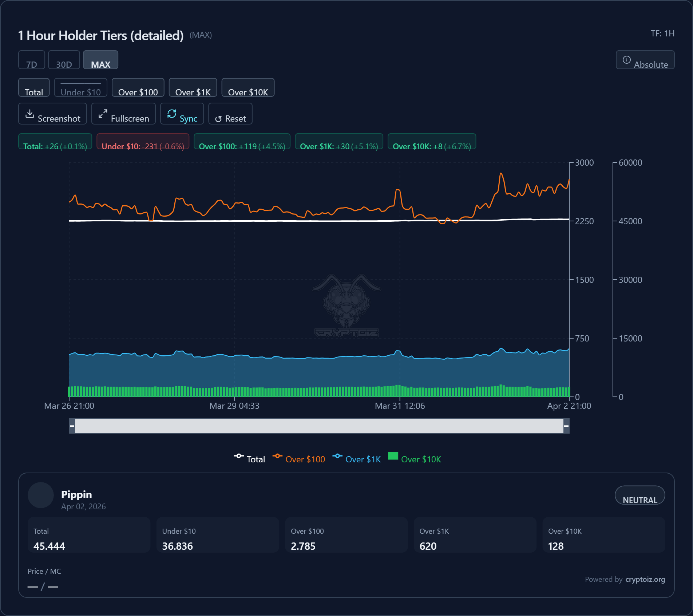Screen dimensions: 693x616
Task: Click the Reset button
Action: pos(230,114)
